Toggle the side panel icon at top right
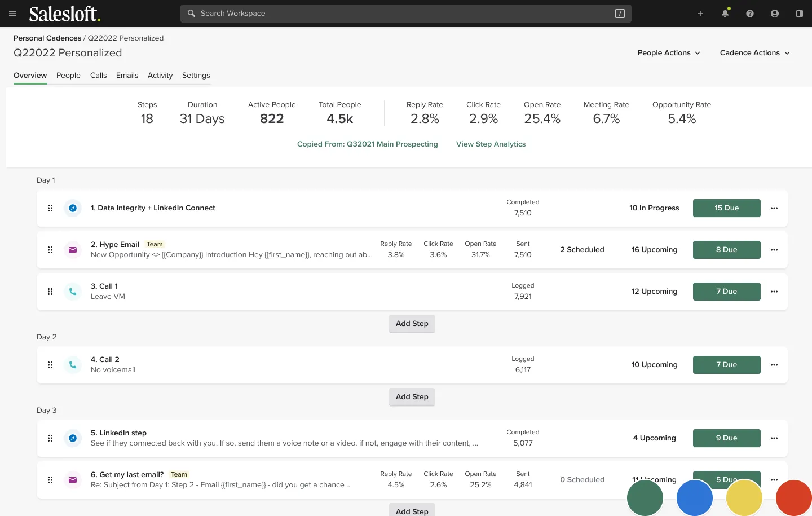This screenshot has height=516, width=812. (x=800, y=14)
